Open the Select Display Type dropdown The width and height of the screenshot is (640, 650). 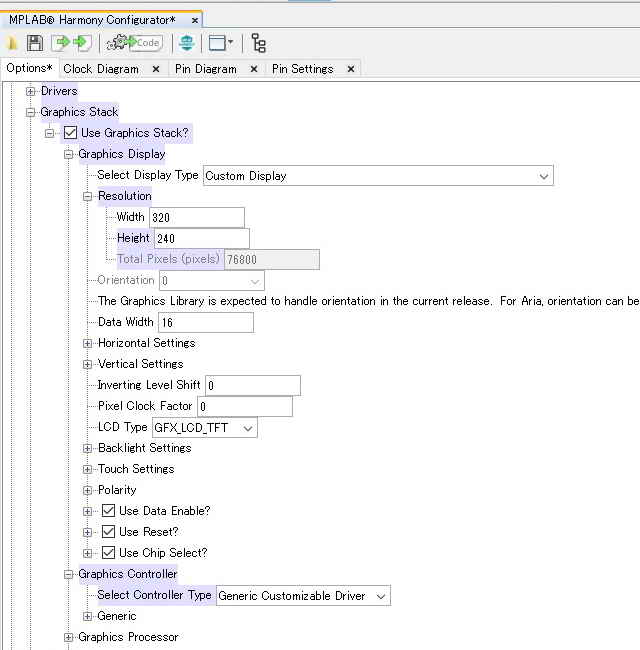point(377,176)
